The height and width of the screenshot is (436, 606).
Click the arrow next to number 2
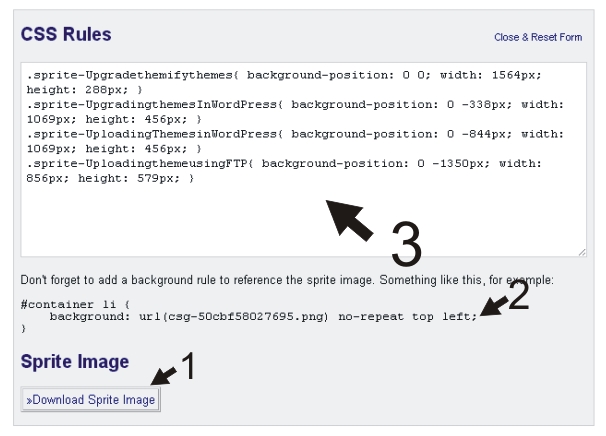pos(493,303)
